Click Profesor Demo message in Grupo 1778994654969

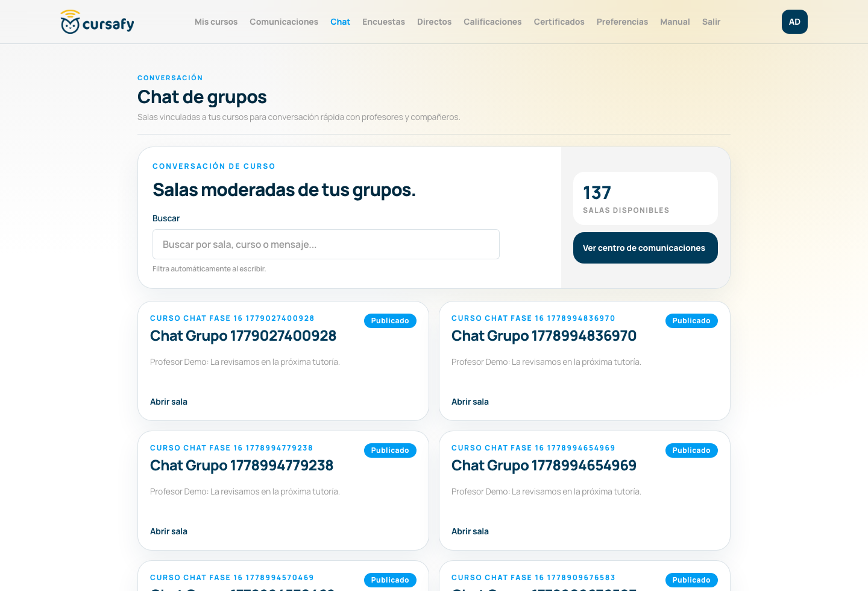546,491
